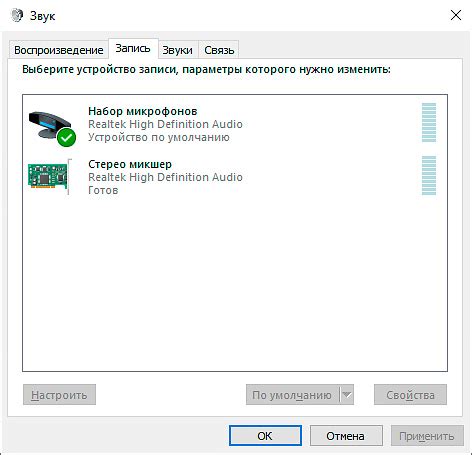Select the microphone array device icon
Image resolution: width=472 pixels, height=455 pixels.
pyautogui.click(x=52, y=128)
